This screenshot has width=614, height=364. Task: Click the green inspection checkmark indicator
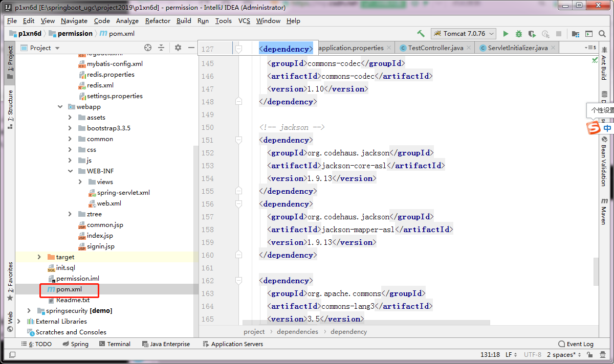coord(595,60)
